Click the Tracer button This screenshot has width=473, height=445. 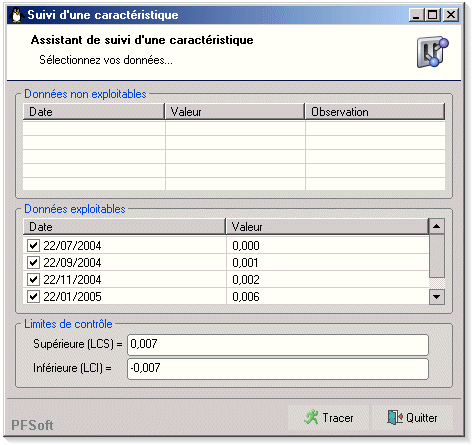(329, 418)
